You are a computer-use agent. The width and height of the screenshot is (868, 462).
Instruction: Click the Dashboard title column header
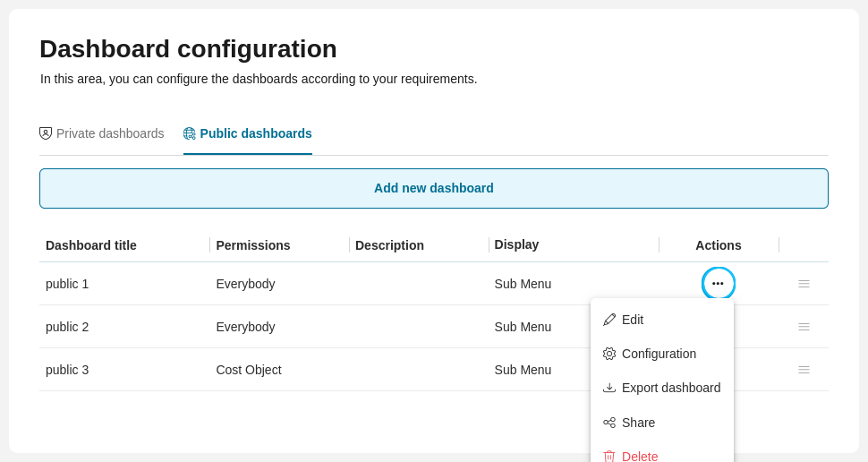pyautogui.click(x=90, y=245)
